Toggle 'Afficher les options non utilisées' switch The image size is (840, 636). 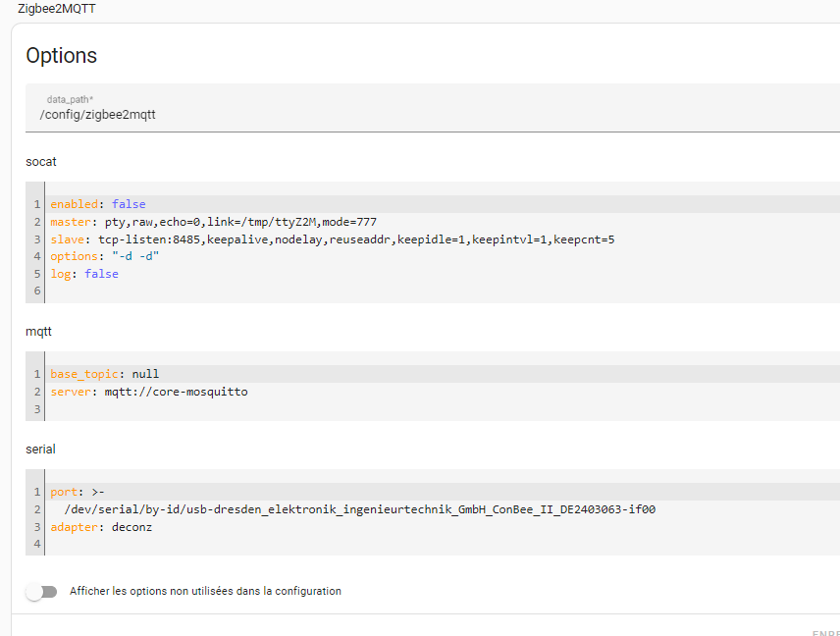[x=41, y=592]
